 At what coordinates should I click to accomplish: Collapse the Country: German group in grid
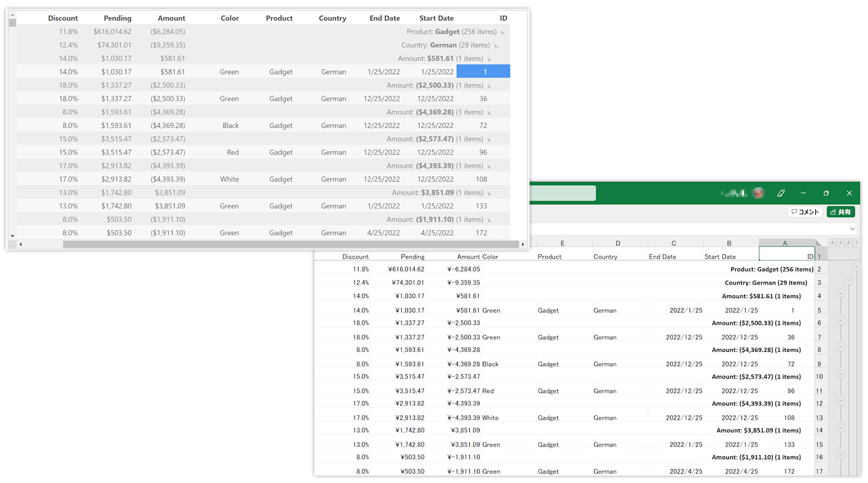pyautogui.click(x=496, y=46)
